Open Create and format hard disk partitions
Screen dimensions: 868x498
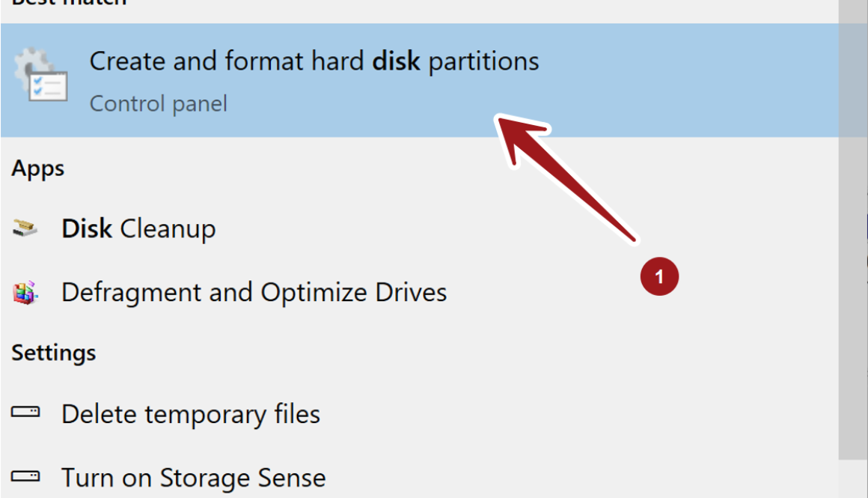pos(314,61)
